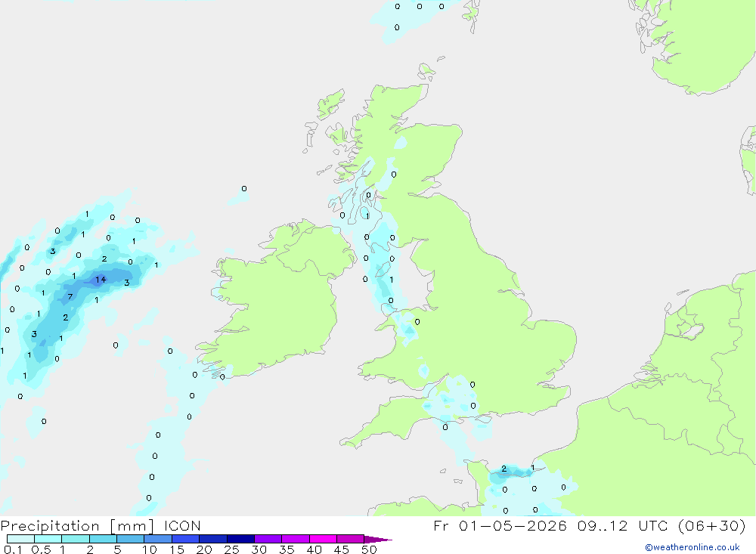Viewport: 756px width, 554px height.
Task: Click the legend label "45"
Action: pyautogui.click(x=342, y=549)
